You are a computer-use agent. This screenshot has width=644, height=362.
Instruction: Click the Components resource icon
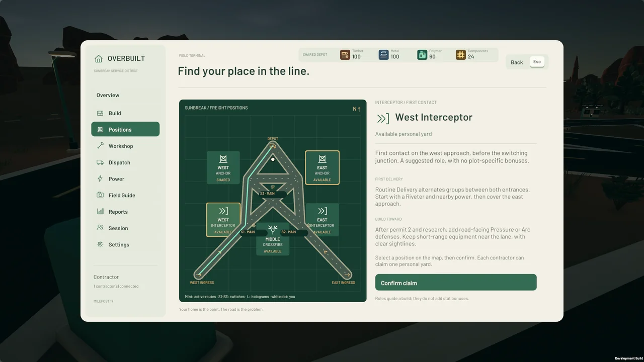[461, 55]
